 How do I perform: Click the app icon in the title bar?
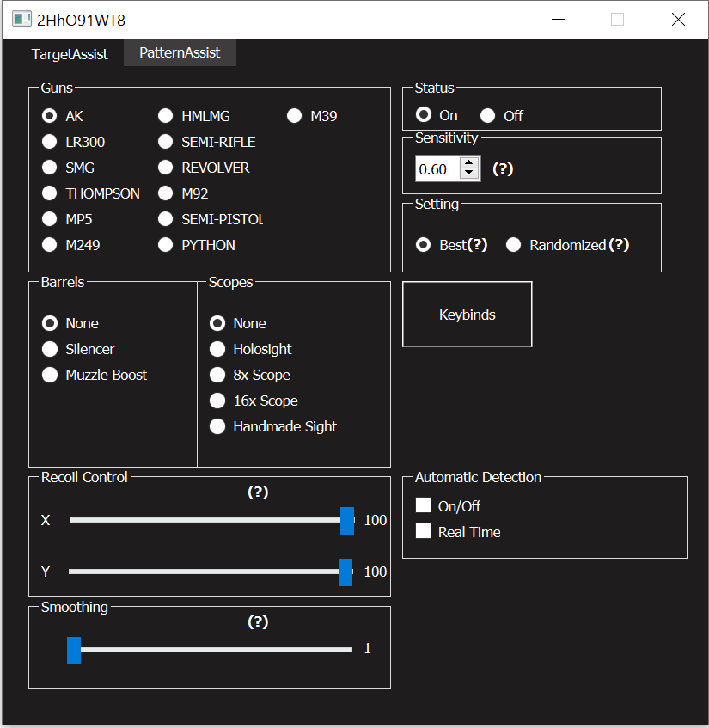(21, 20)
